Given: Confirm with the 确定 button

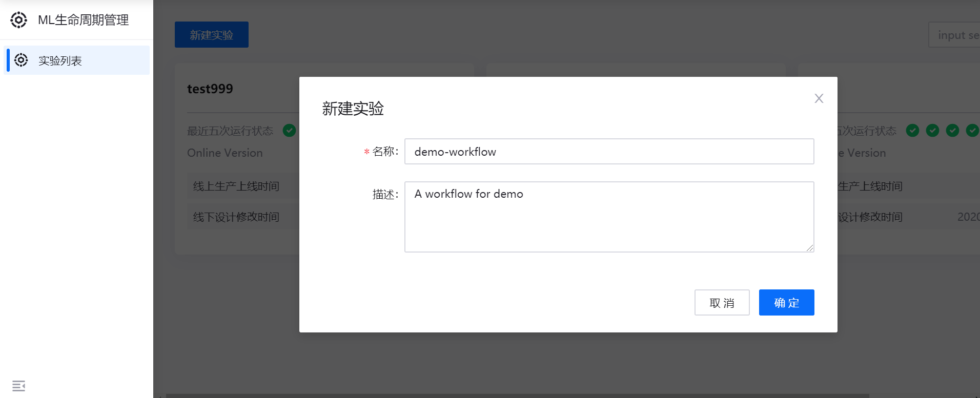Looking at the screenshot, I should pyautogui.click(x=786, y=303).
